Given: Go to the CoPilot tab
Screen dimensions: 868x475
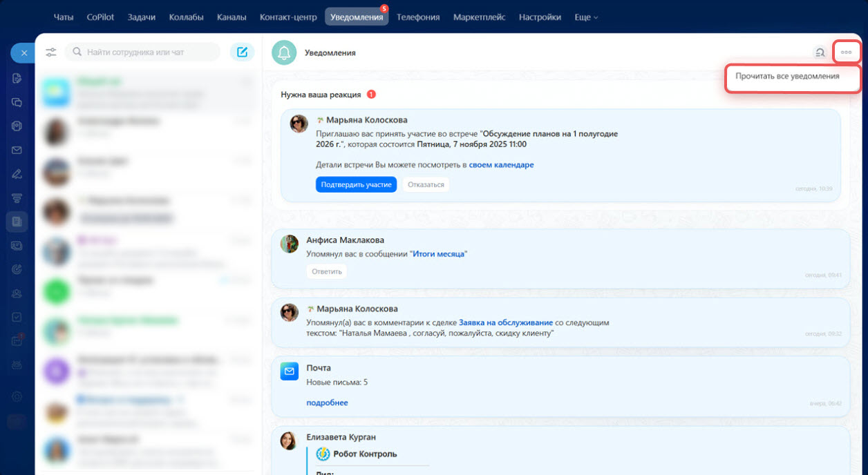Looking at the screenshot, I should tap(102, 17).
